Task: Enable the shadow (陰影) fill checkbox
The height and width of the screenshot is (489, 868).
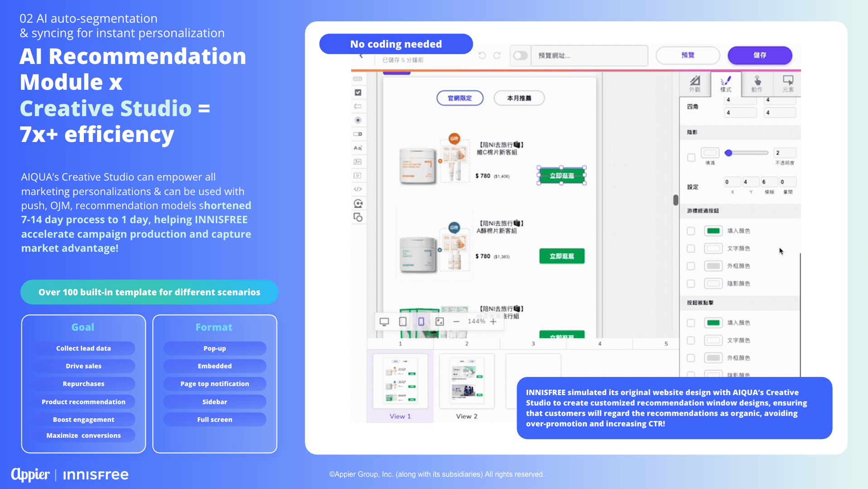Action: pyautogui.click(x=691, y=157)
